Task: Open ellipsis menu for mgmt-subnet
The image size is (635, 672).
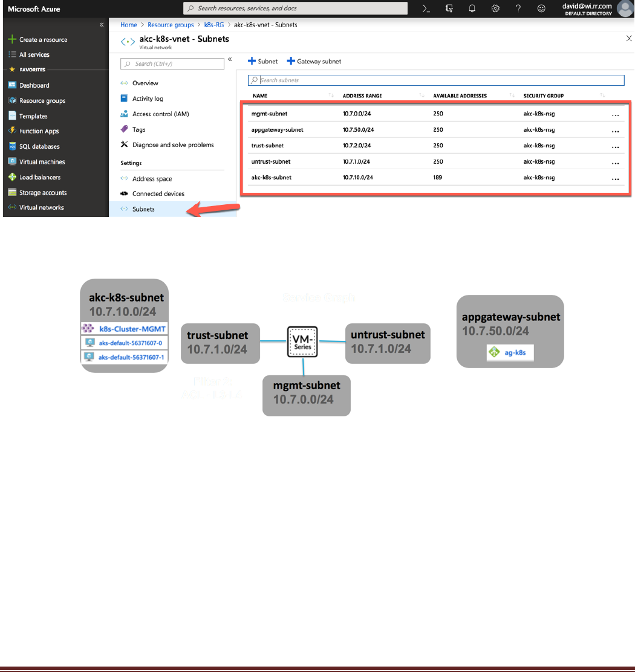Action: pyautogui.click(x=615, y=115)
